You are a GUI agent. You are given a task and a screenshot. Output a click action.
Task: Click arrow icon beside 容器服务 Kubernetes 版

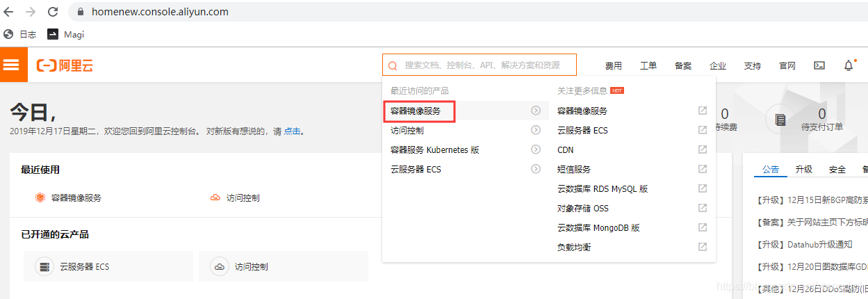click(x=536, y=149)
